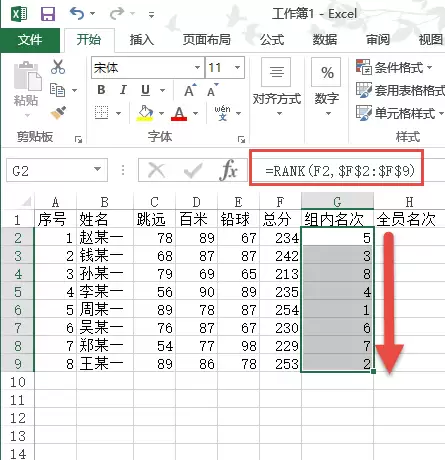The height and width of the screenshot is (460, 445).
Task: Open the 数字 number format group
Action: tap(326, 87)
